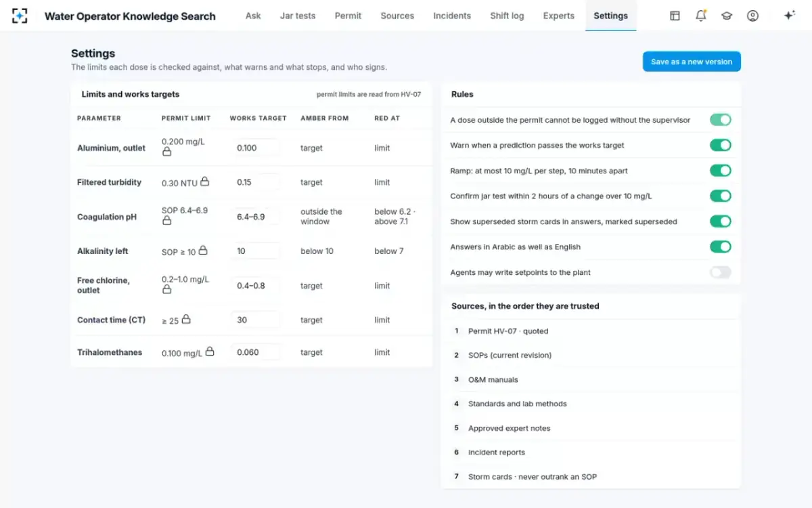Edit Aluminium outlet works target field 0.100

coord(255,148)
